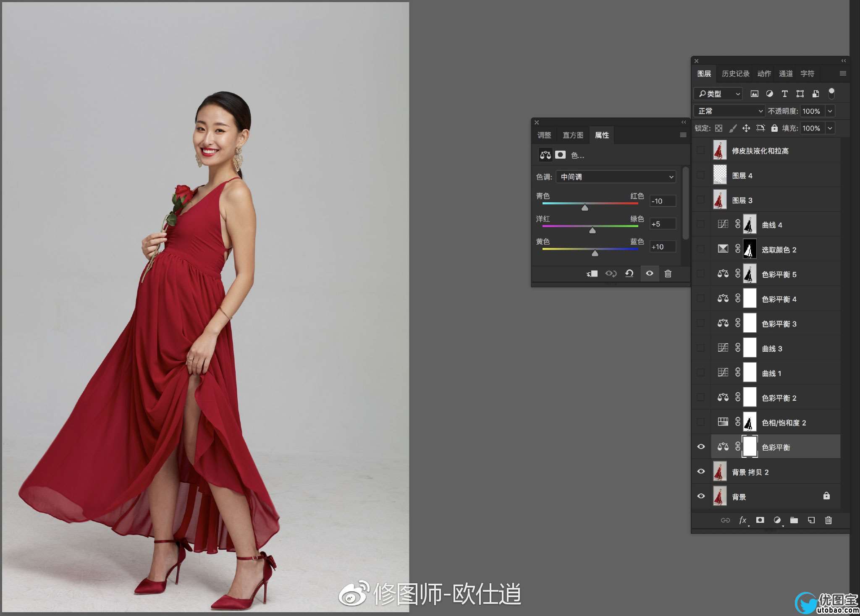860x616 pixels.
Task: Open Layers panel hamburger menu
Action: (x=843, y=73)
